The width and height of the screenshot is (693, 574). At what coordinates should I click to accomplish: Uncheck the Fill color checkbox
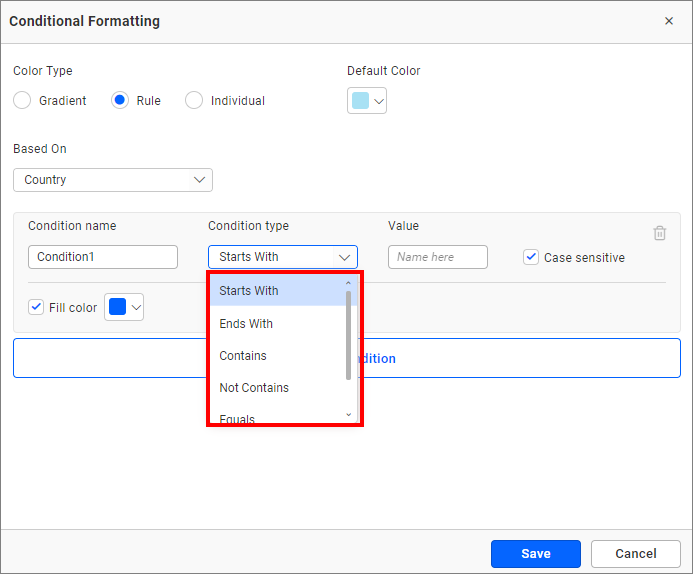coord(37,307)
